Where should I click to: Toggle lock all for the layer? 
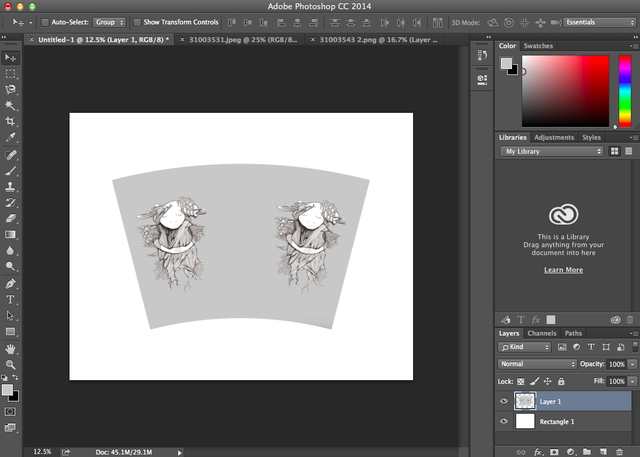point(561,382)
